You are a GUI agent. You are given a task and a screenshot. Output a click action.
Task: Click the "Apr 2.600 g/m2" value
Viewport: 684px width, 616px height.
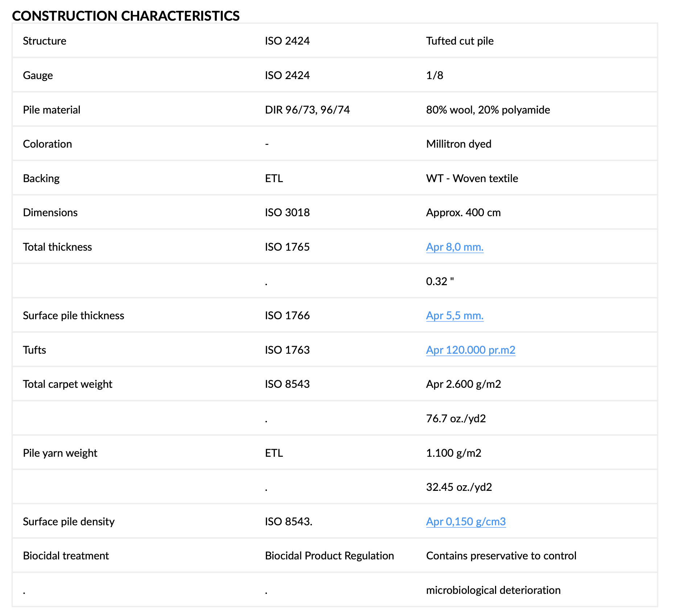click(463, 384)
